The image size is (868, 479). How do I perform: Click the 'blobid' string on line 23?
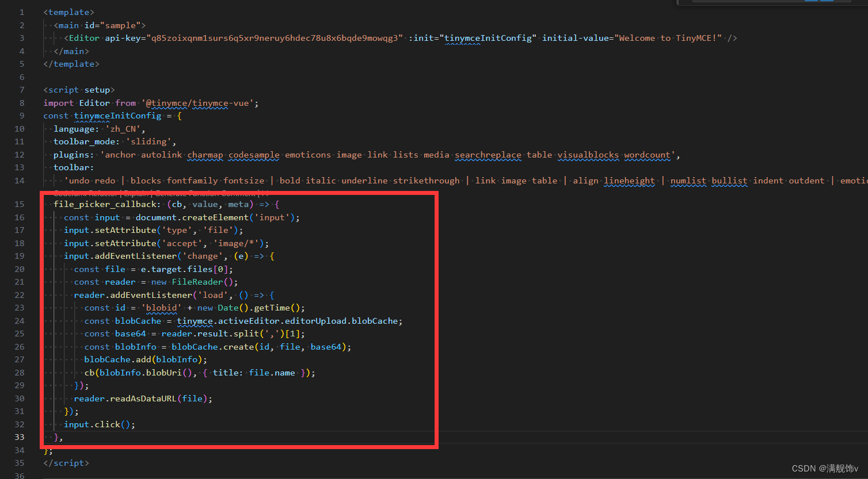pos(162,308)
